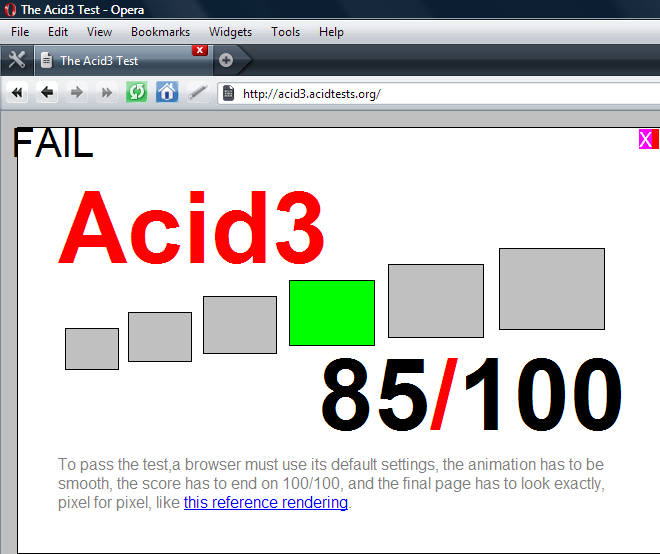660x554 pixels.
Task: Open the Widgets menu
Action: [230, 32]
